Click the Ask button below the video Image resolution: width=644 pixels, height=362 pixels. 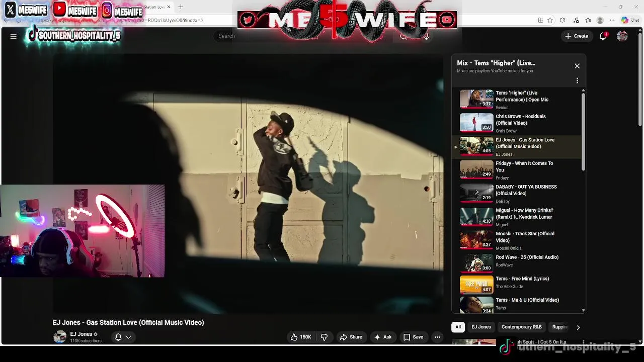click(382, 337)
